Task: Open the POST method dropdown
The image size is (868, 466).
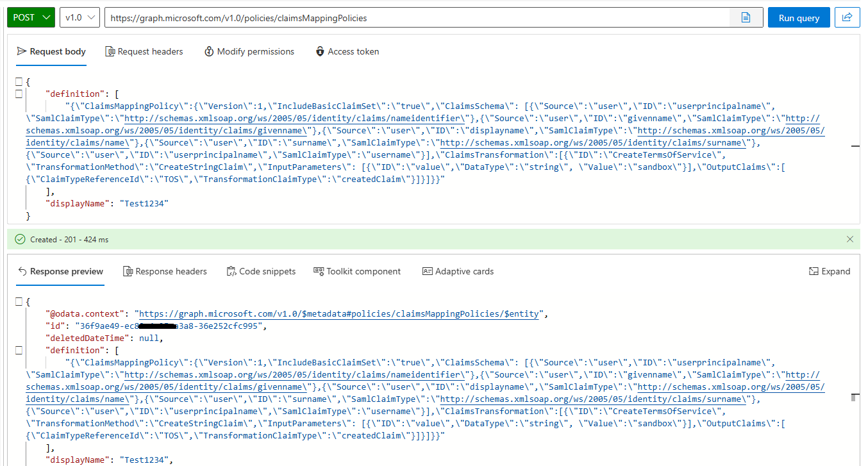Action: pos(31,17)
